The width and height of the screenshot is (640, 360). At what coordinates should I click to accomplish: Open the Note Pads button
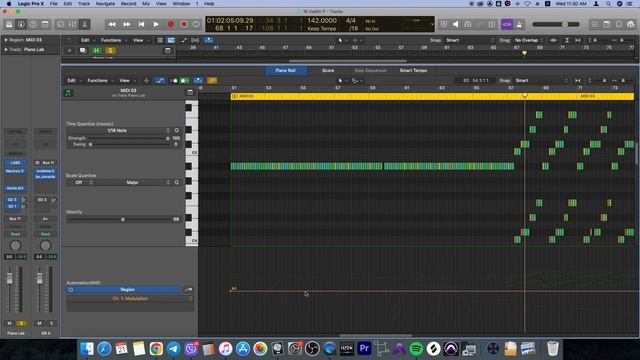(607, 24)
